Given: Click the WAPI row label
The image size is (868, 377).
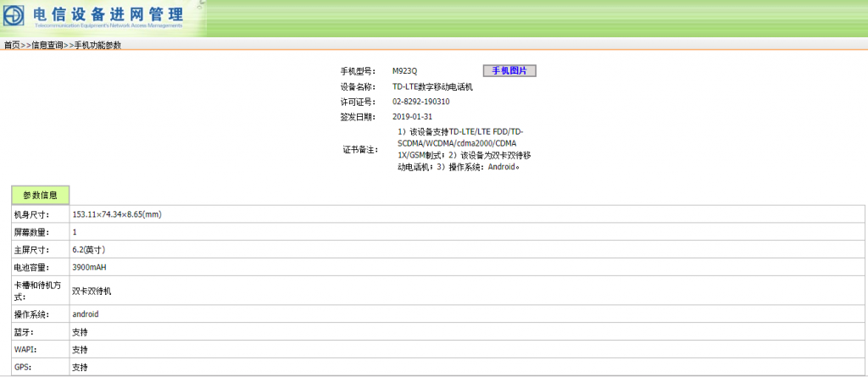Looking at the screenshot, I should 24,350.
